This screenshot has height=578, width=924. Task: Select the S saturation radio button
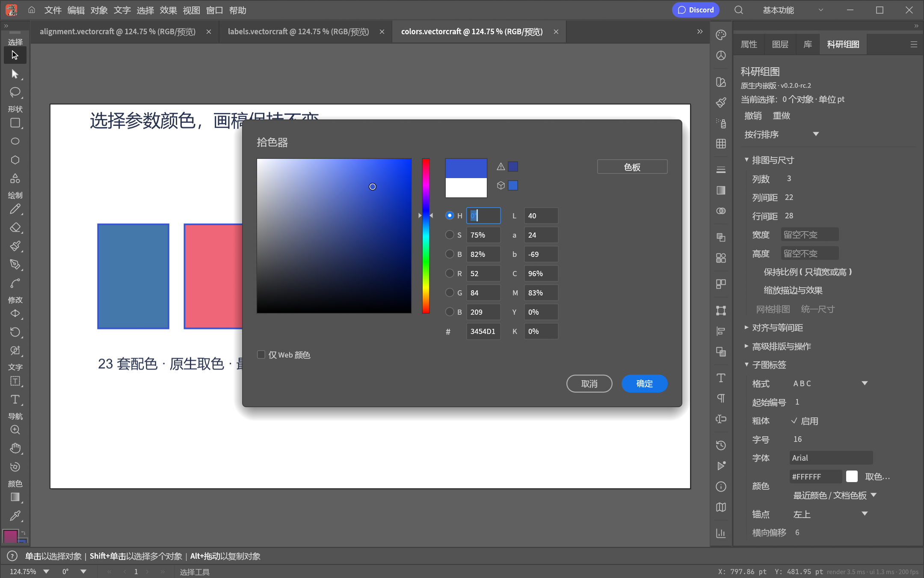(x=449, y=235)
